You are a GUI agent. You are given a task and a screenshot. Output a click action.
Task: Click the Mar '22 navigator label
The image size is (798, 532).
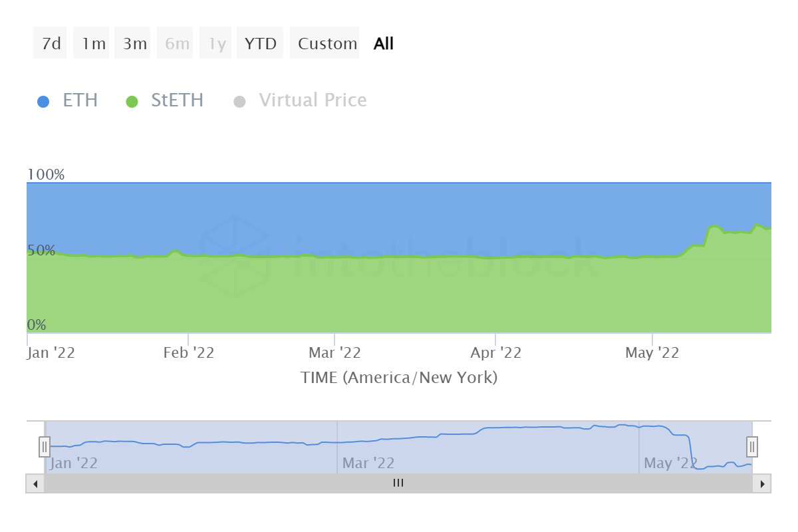click(x=368, y=463)
